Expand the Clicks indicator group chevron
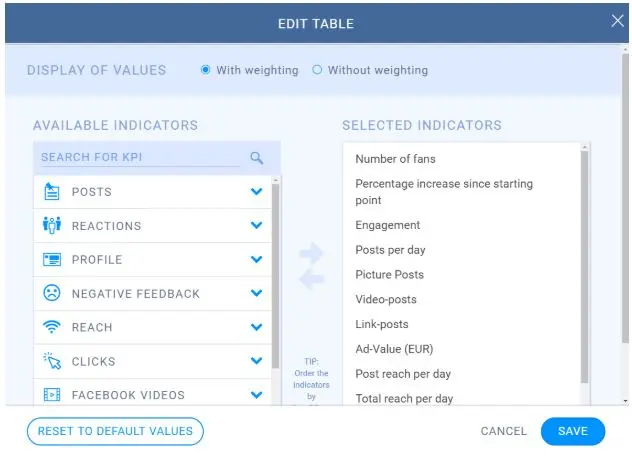The width and height of the screenshot is (632, 465). 257,362
